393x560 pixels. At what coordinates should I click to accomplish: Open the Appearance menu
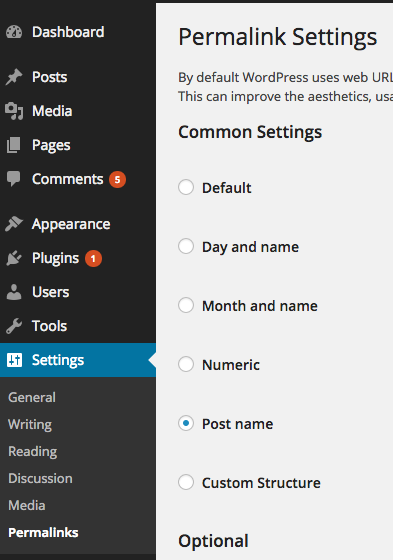(78, 224)
